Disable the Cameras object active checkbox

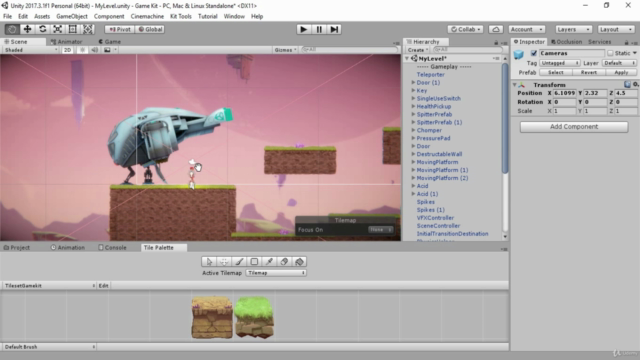pos(533,53)
